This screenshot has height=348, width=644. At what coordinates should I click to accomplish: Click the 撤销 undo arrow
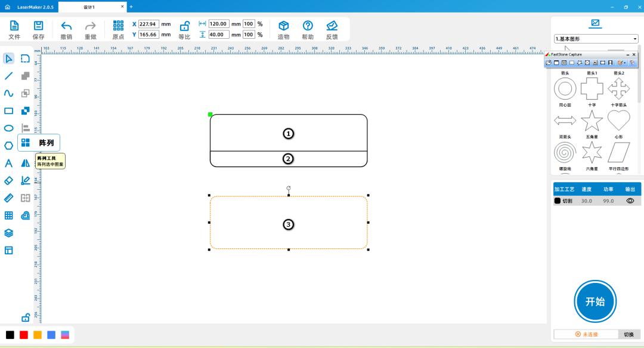coord(66,29)
